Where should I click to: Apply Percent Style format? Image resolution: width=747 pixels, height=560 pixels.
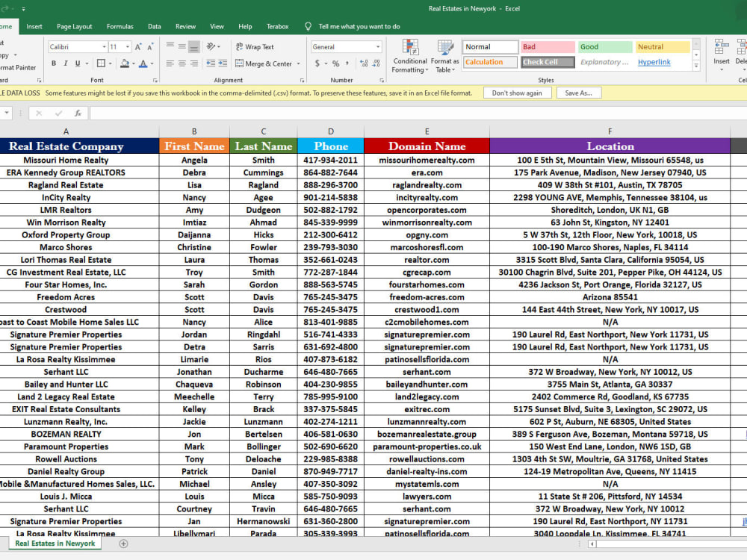coord(336,63)
